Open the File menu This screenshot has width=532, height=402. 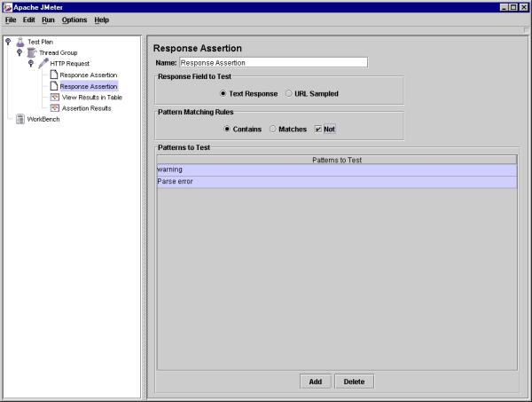pyautogui.click(x=11, y=20)
